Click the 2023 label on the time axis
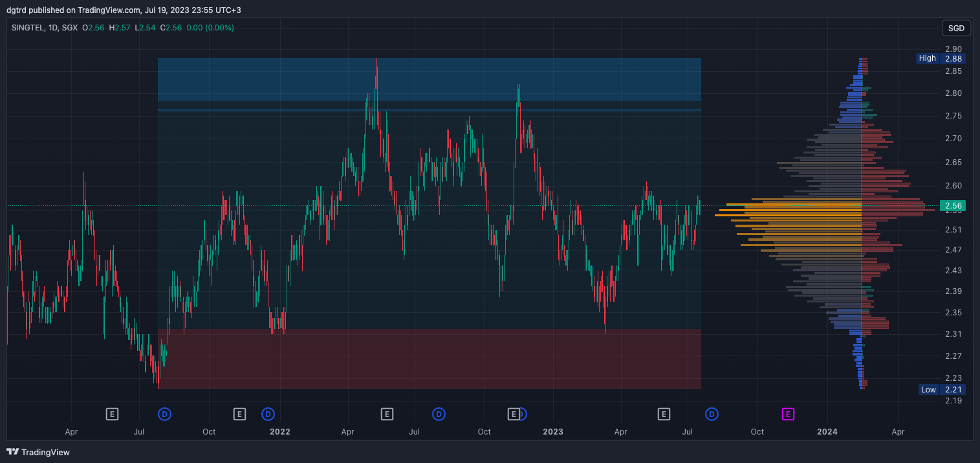 (553, 431)
